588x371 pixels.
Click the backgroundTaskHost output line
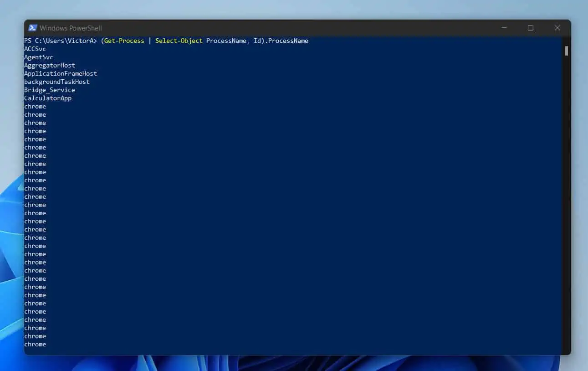click(57, 82)
